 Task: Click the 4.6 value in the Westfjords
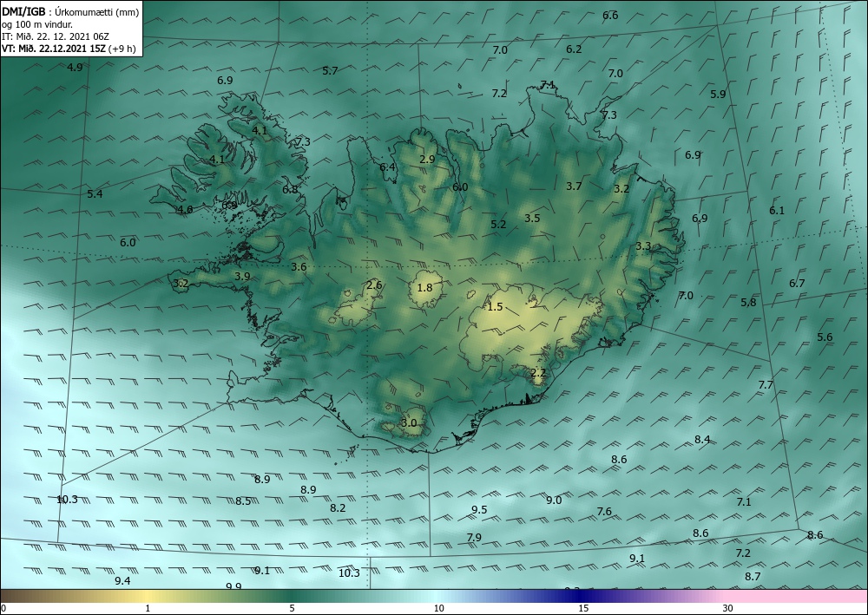pyautogui.click(x=185, y=210)
